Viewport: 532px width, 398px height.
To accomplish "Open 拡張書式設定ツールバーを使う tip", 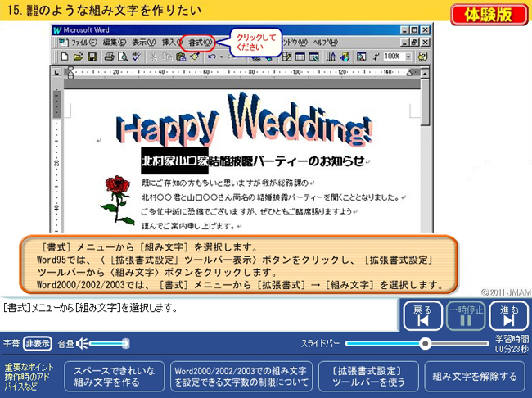I will [368, 377].
